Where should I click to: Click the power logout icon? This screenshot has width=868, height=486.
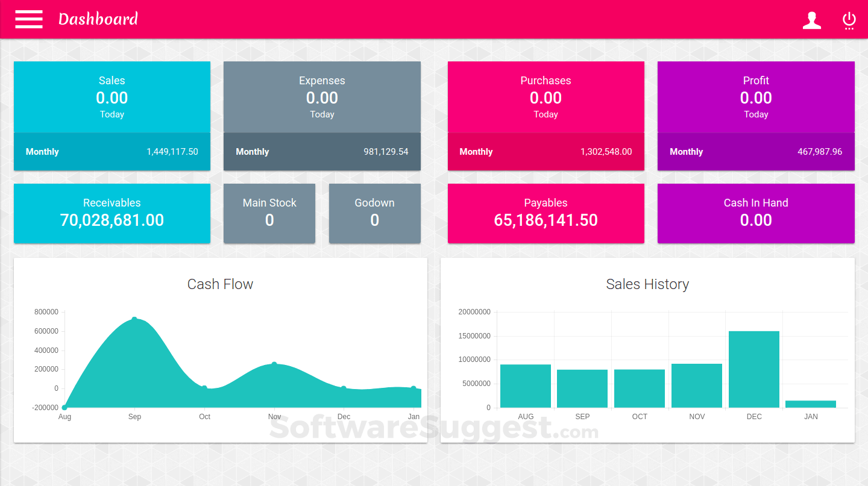click(x=849, y=20)
